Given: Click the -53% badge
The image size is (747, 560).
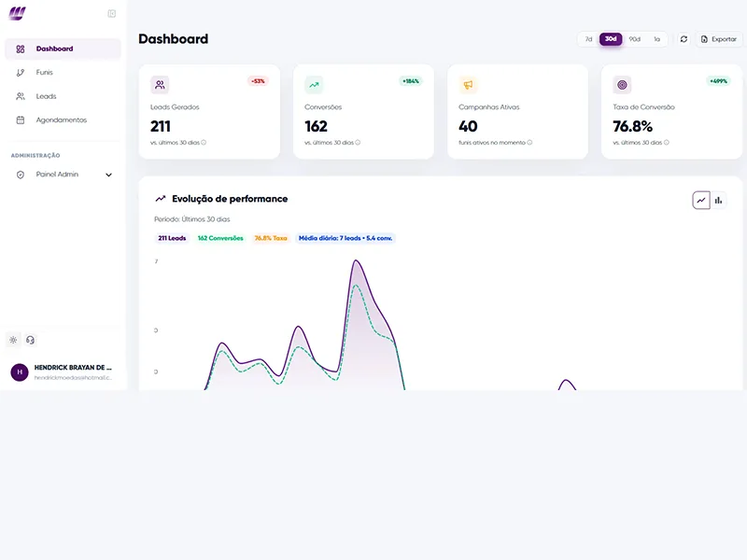Looking at the screenshot, I should [x=258, y=81].
